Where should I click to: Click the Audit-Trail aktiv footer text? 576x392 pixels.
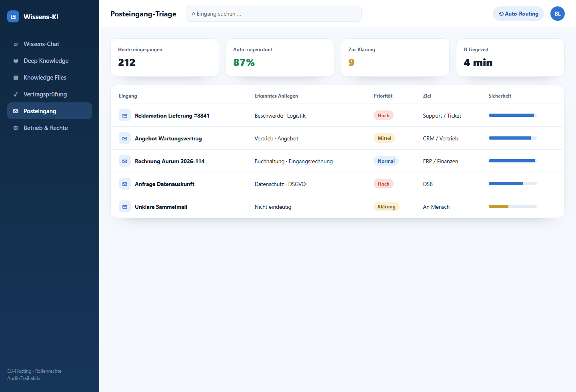click(x=24, y=378)
